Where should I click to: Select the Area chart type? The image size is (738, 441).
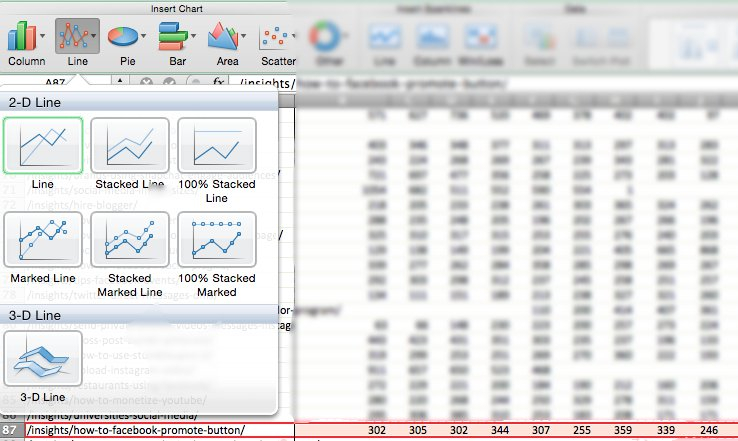click(227, 43)
